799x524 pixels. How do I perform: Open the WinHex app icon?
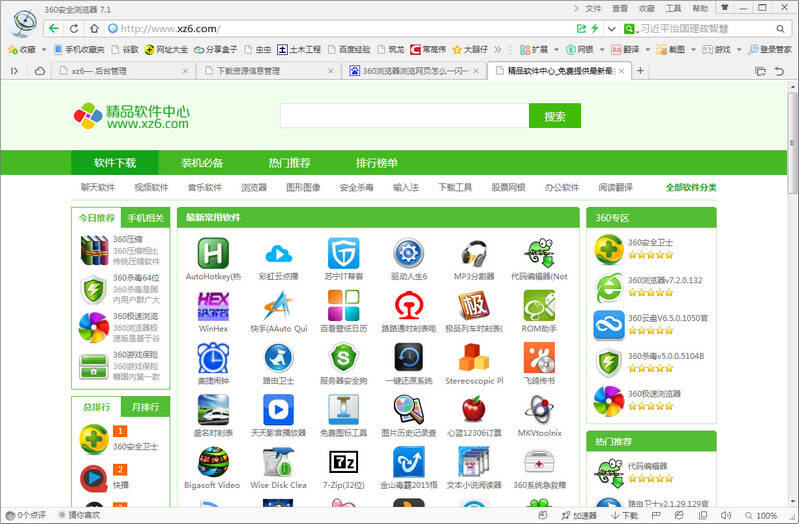[213, 305]
